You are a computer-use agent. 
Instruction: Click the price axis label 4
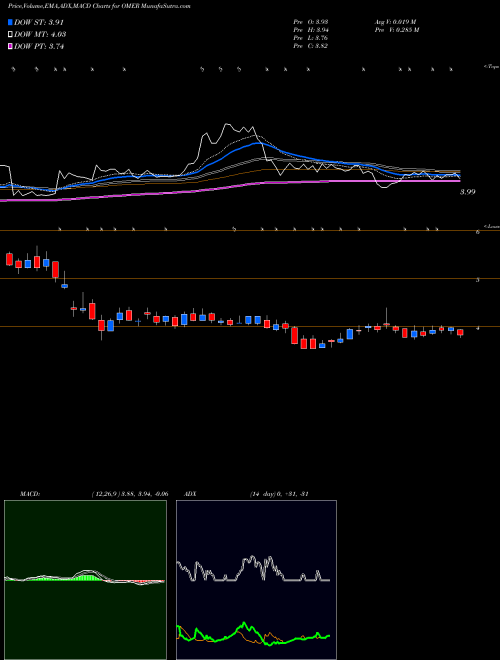[478, 328]
